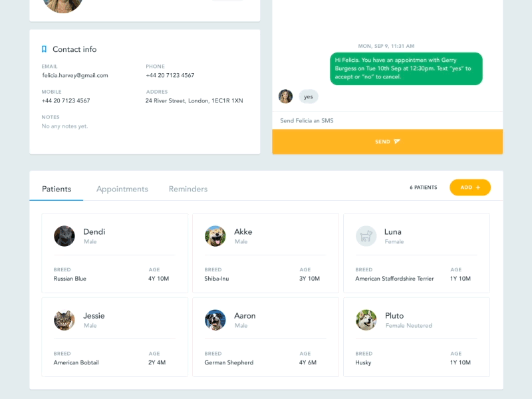
Task: Click the Female Neutered label under Pluto
Action: [409, 326]
